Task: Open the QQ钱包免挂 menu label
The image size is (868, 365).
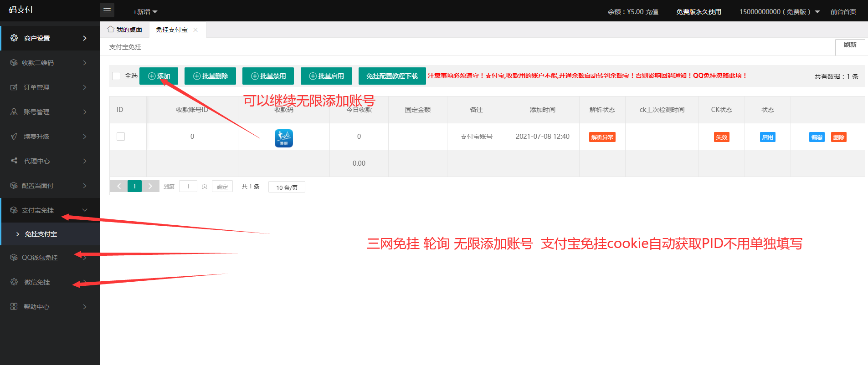Action: 40,258
